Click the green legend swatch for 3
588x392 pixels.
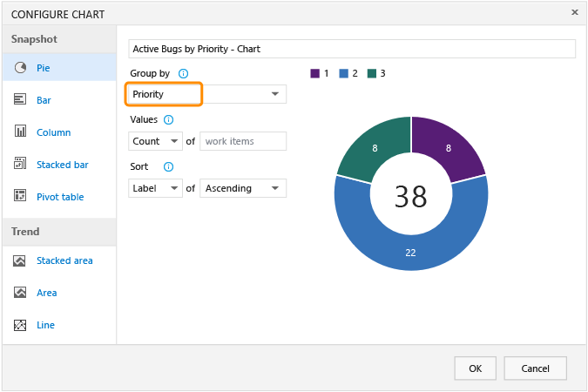tap(372, 73)
